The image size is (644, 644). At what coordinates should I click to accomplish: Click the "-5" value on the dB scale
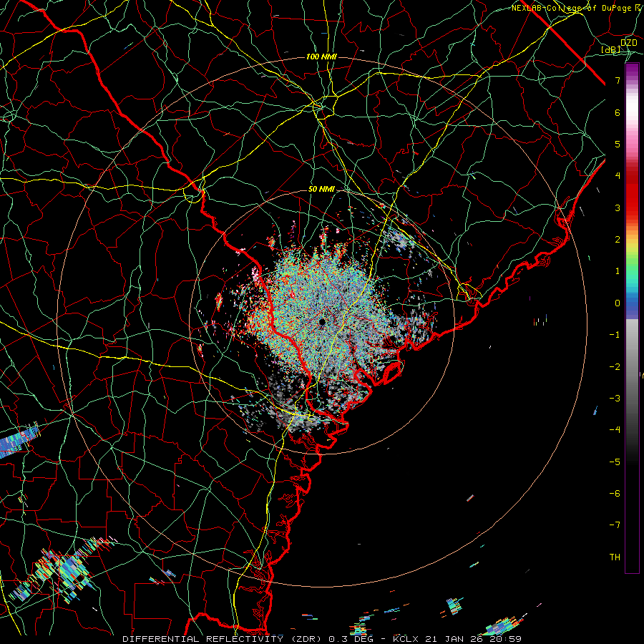pyautogui.click(x=615, y=462)
